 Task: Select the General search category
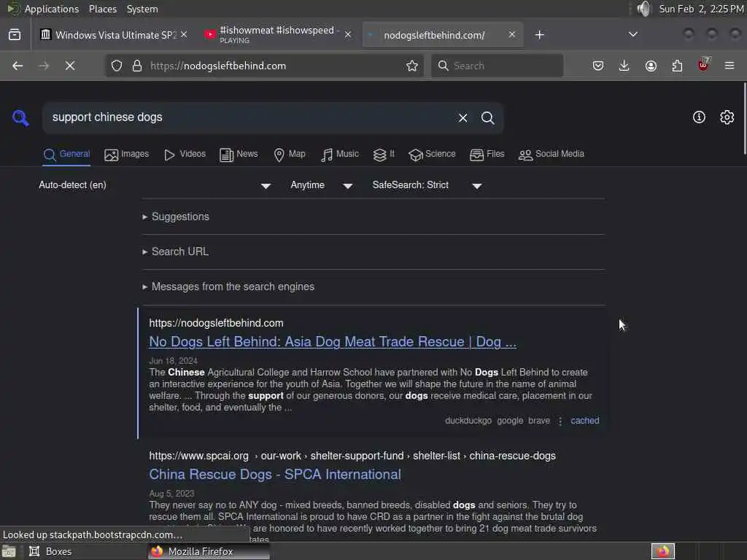tap(66, 155)
